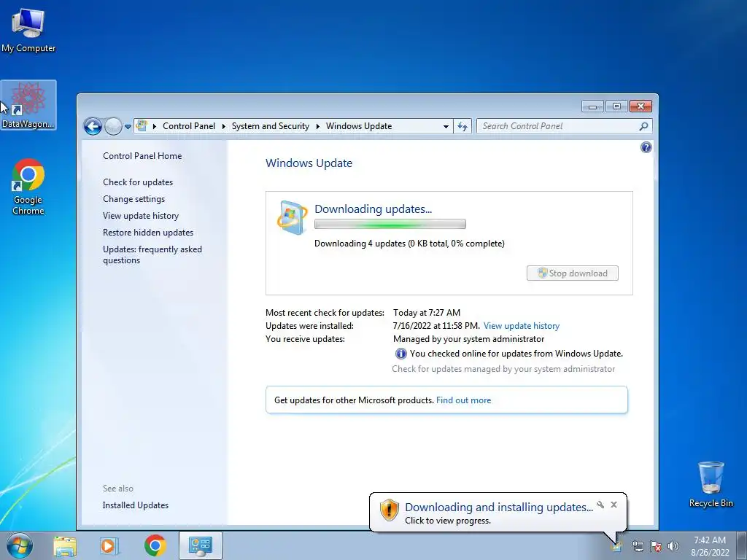Expand the arrow after Control Panel breadcrumb
This screenshot has height=560, width=747.
[x=223, y=126]
